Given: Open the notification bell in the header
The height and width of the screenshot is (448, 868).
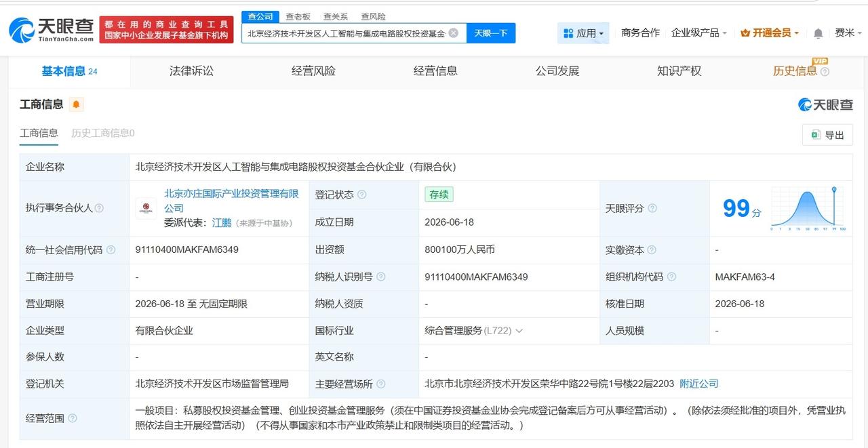Looking at the screenshot, I should (x=818, y=33).
